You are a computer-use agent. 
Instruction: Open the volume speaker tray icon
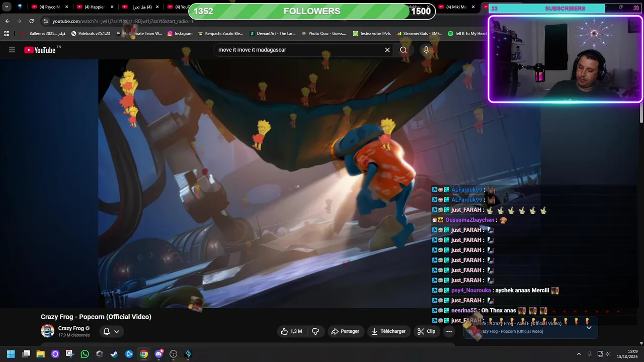pyautogui.click(x=608, y=354)
